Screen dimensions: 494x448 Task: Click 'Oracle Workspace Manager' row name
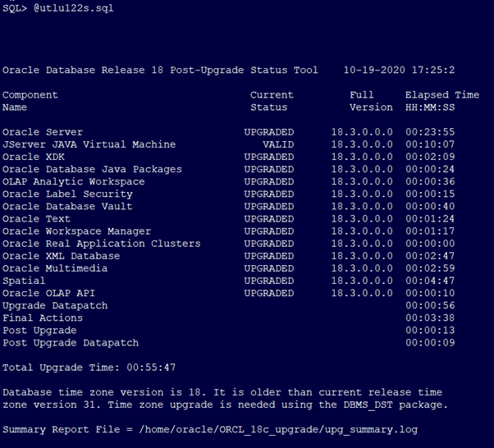point(76,231)
